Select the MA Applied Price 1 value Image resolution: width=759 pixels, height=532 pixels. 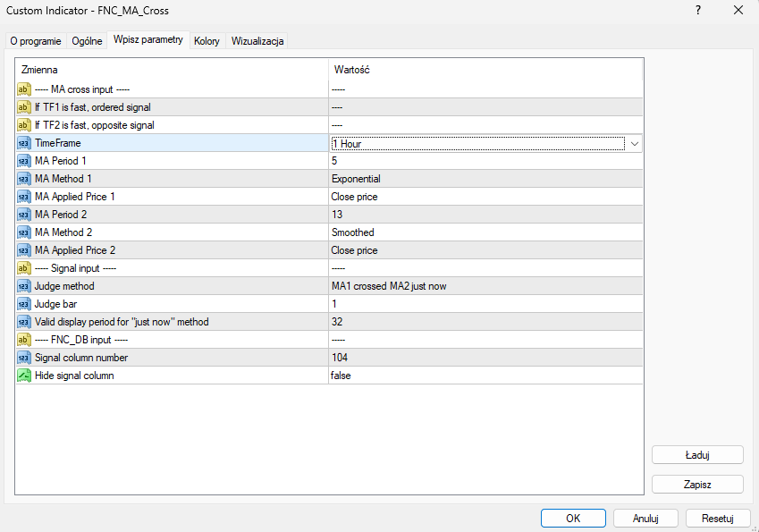pos(355,197)
